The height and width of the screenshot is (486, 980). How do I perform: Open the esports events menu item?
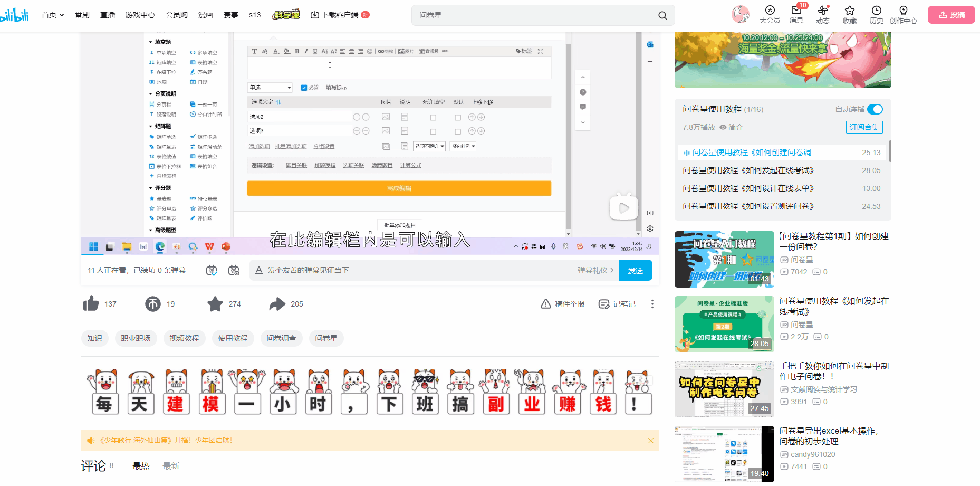coord(231,15)
